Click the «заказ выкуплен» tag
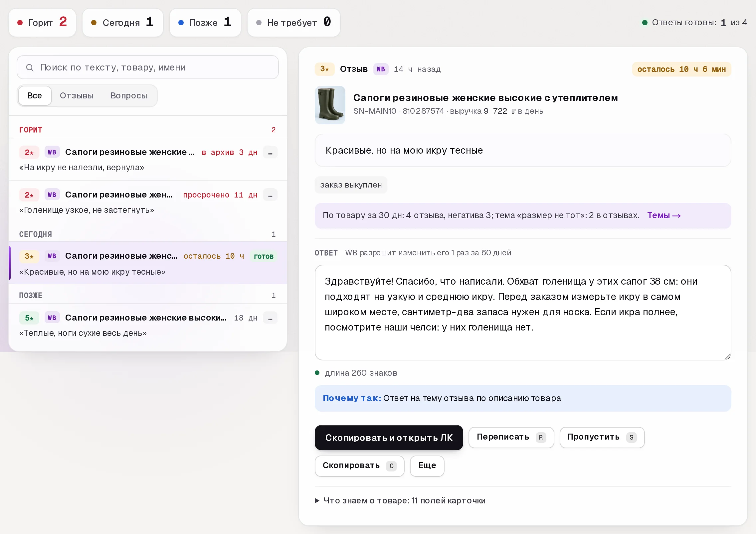756x534 pixels. point(351,185)
